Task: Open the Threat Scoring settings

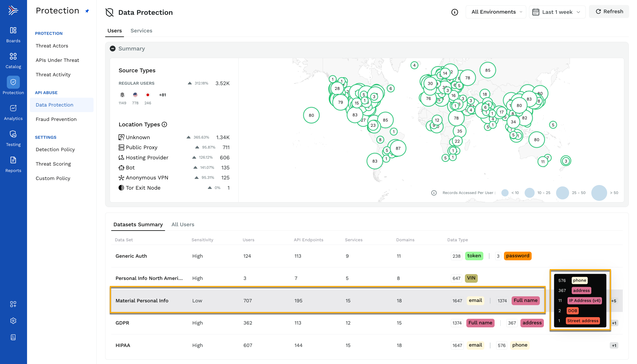Action: click(x=53, y=164)
